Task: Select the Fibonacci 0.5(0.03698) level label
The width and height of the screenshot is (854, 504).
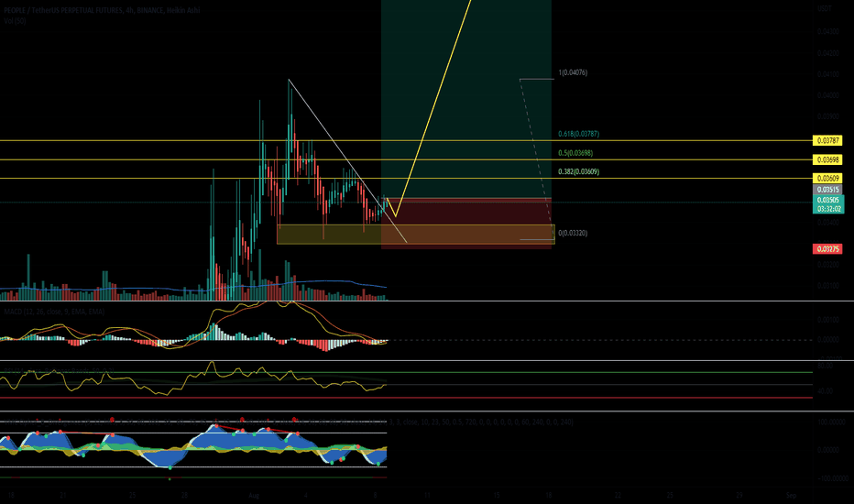Action: [575, 153]
